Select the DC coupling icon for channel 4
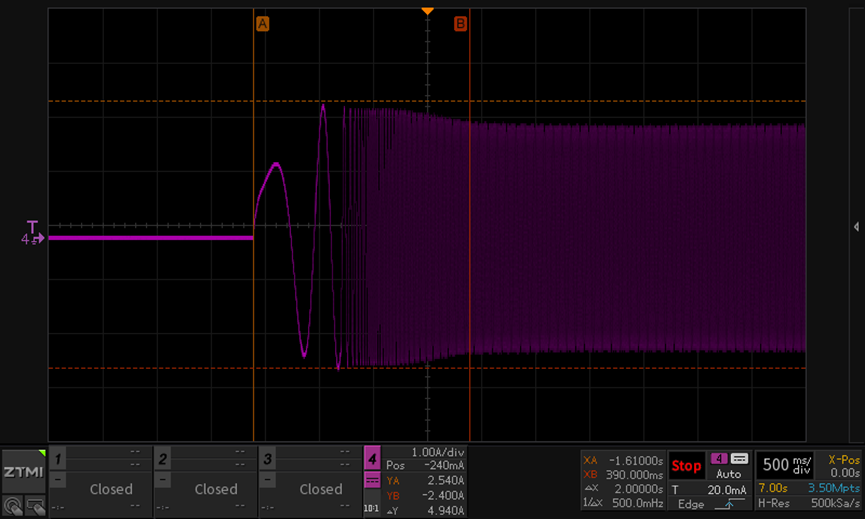The width and height of the screenshot is (865, 519). coord(372,480)
